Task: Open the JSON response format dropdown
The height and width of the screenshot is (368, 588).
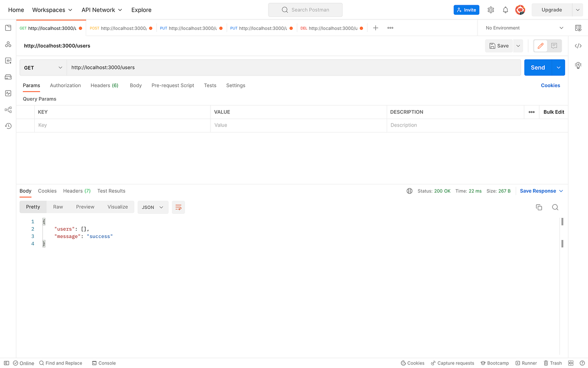Action: coord(152,207)
